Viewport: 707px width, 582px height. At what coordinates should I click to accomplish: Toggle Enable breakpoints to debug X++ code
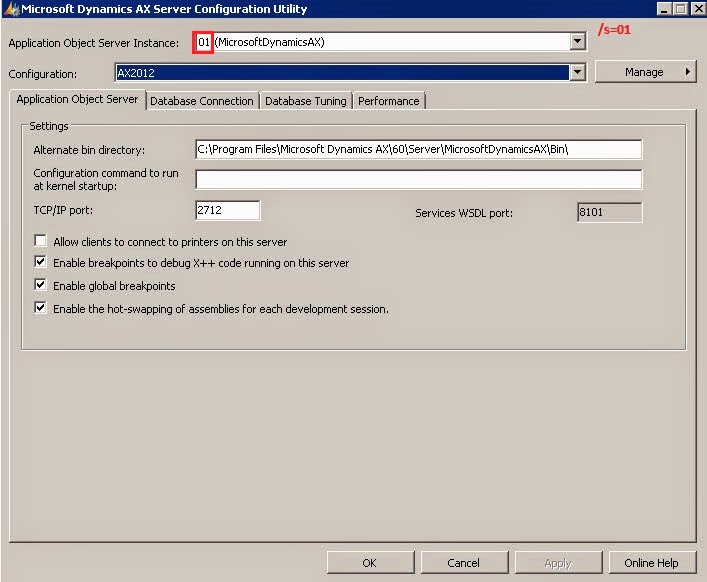tap(41, 262)
